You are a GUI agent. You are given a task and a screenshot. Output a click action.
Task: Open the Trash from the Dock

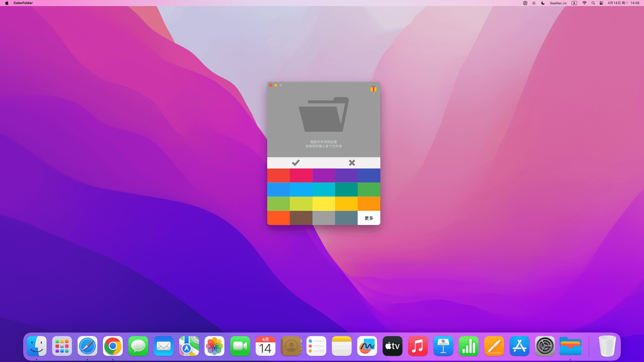[607, 346]
